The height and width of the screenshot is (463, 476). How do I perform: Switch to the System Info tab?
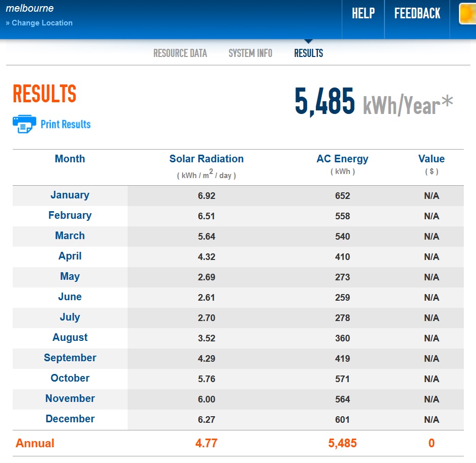click(250, 53)
